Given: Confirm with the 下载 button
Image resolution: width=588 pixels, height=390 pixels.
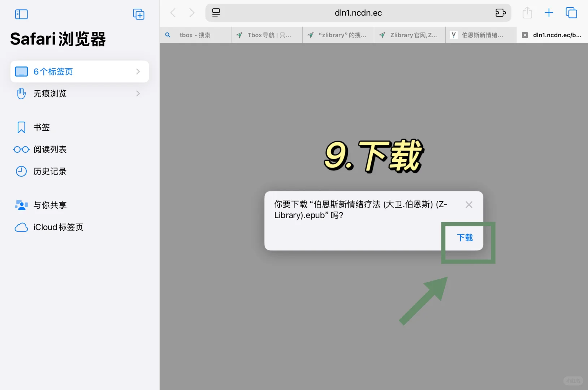Looking at the screenshot, I should click(465, 238).
